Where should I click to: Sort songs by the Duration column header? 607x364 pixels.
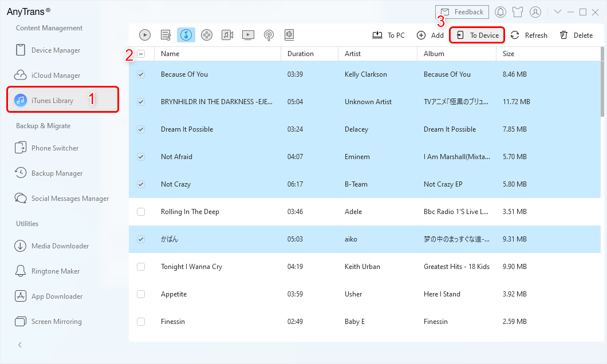[x=301, y=54]
